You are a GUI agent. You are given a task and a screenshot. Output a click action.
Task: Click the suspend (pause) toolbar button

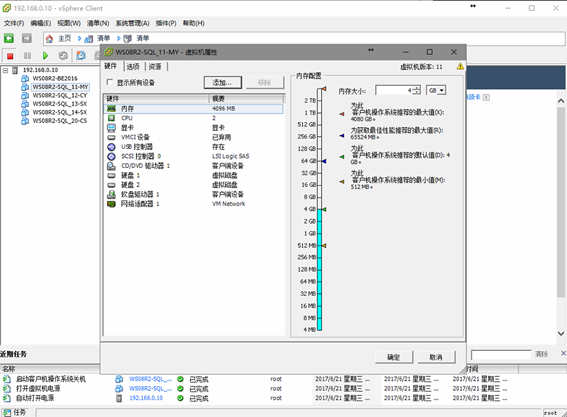tap(27, 56)
